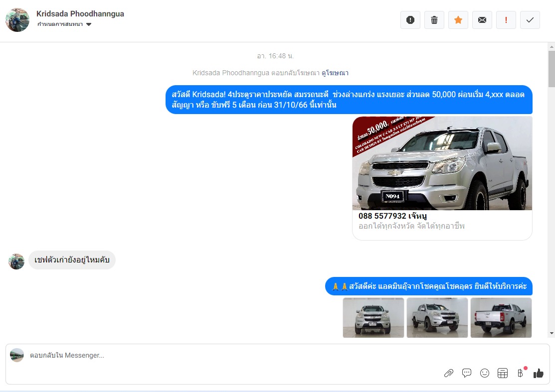The width and height of the screenshot is (555, 392).
Task: Click the Kridsada Phoodhanngua name header
Action: (x=80, y=14)
